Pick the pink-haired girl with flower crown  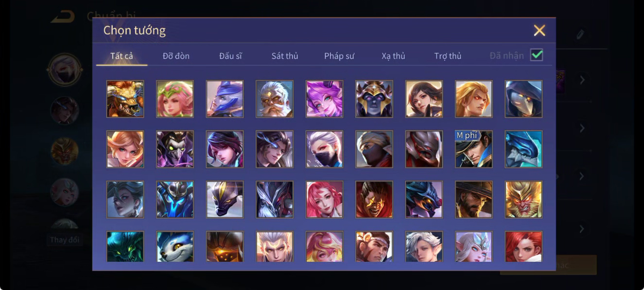[175, 99]
